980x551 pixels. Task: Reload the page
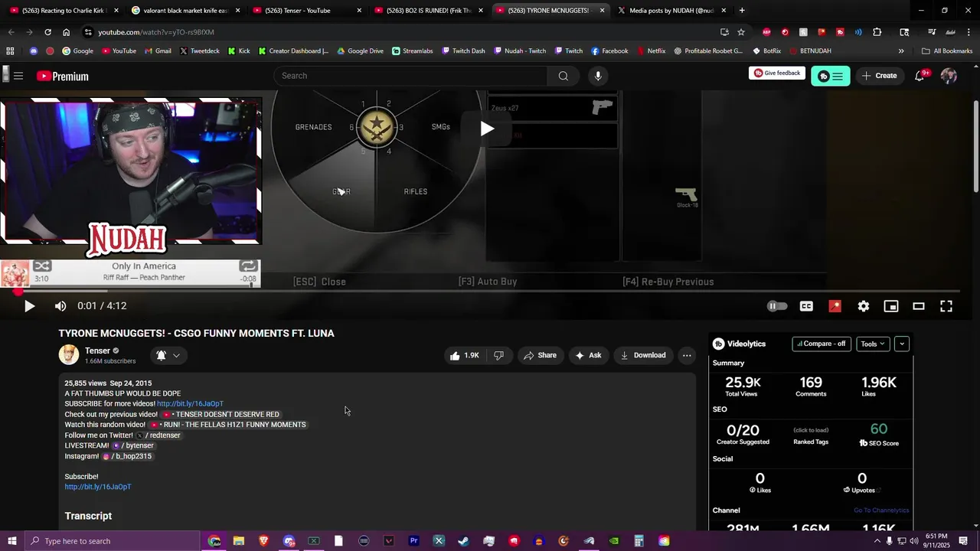tap(47, 32)
